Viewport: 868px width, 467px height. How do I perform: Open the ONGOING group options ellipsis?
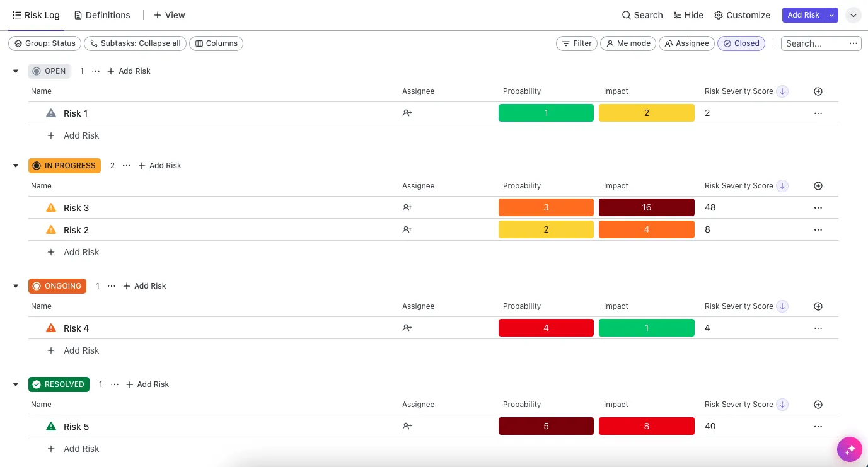[112, 286]
